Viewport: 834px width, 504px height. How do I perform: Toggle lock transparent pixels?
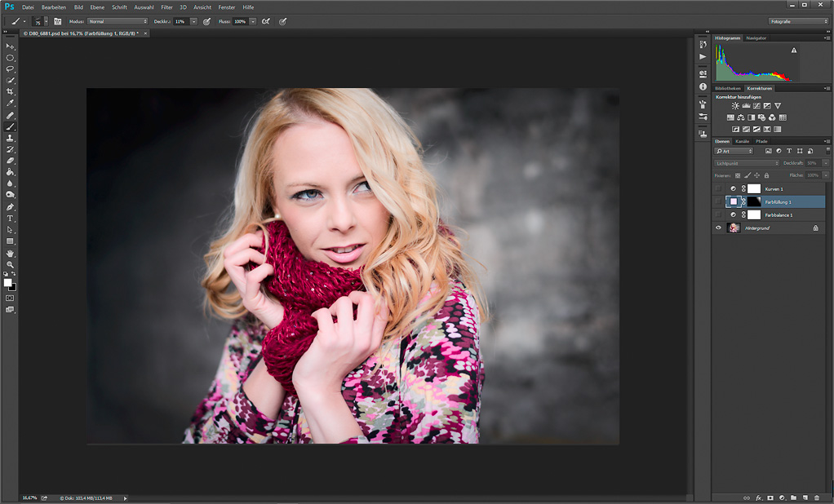pyautogui.click(x=738, y=175)
